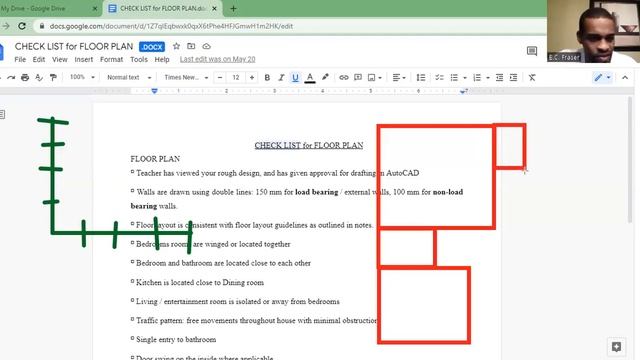Open the Edit menu

39,60
